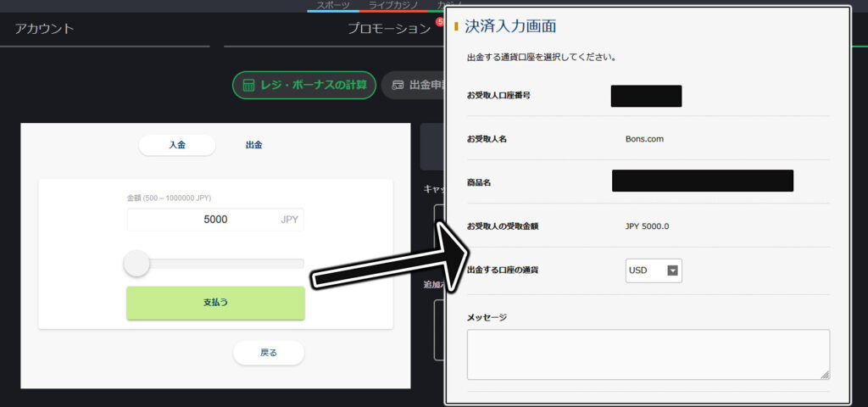
Task: Click the JPY 5000.0 amount text
Action: click(647, 226)
